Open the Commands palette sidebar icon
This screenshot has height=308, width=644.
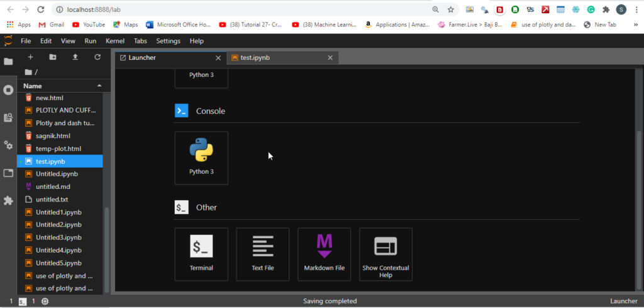pyautogui.click(x=8, y=118)
